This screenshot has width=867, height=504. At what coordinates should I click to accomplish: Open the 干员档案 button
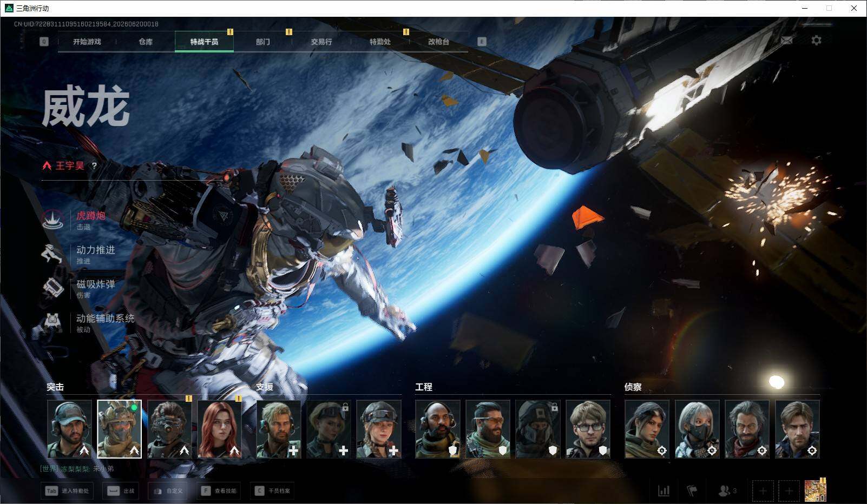click(x=273, y=491)
